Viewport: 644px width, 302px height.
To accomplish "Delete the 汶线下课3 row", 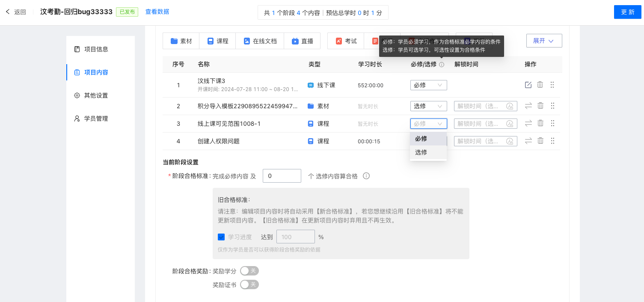I will (540, 85).
